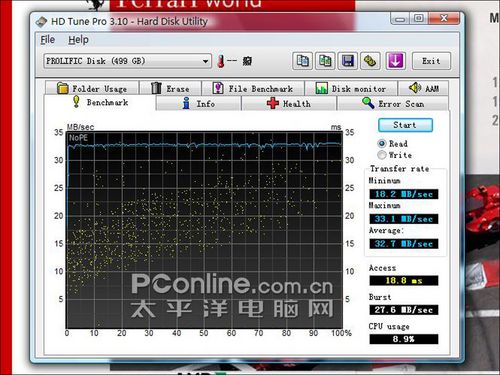Screen dimensions: 500x375
Task: Click the Burst 27.6 MB/sec value
Action: click(x=404, y=310)
